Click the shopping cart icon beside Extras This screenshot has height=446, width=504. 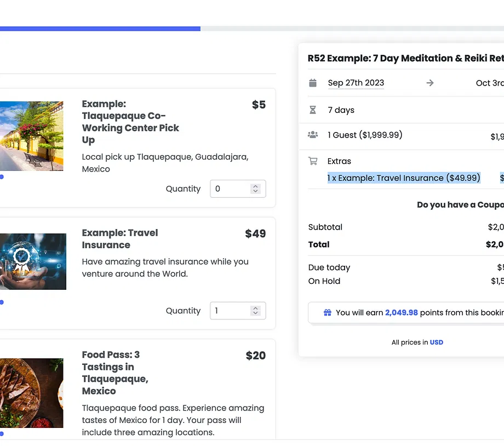point(313,161)
